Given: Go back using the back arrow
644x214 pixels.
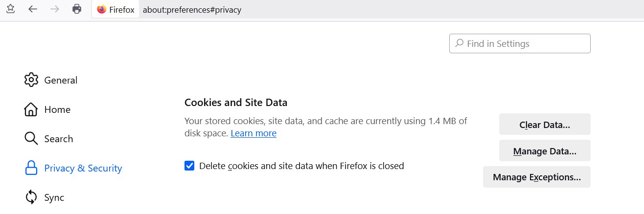Looking at the screenshot, I should click(33, 9).
